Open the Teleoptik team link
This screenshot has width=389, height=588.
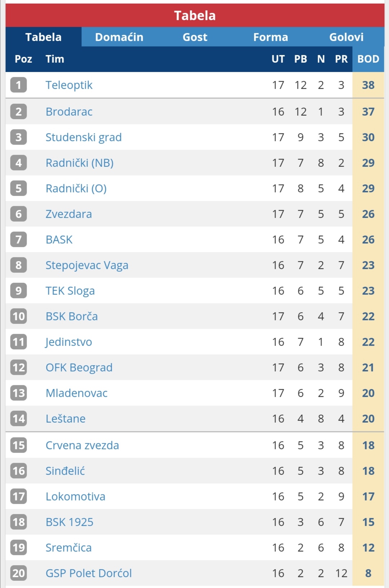69,85
